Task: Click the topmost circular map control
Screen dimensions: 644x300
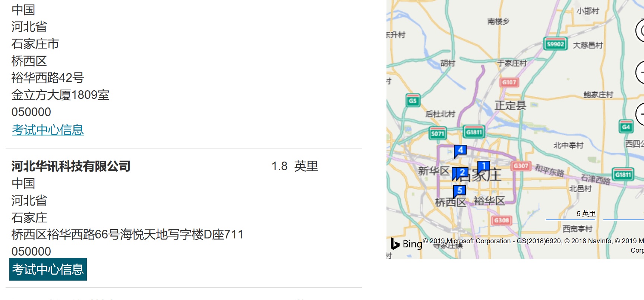Action: click(x=640, y=31)
